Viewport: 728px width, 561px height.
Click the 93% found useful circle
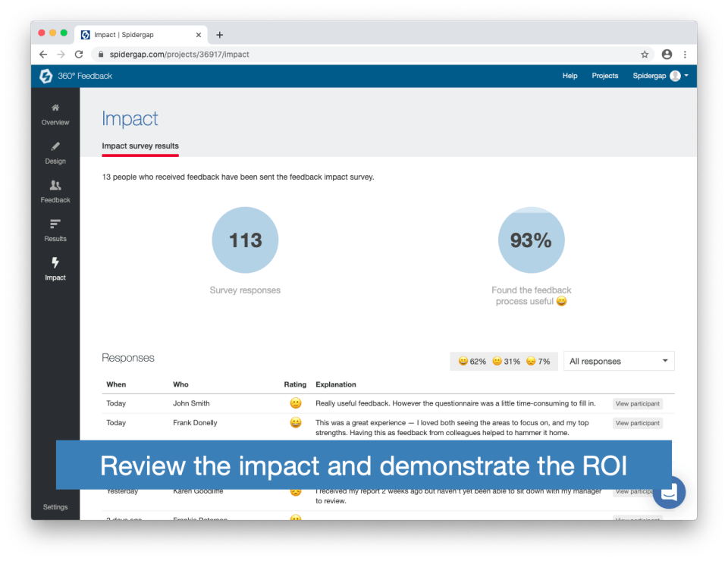531,240
